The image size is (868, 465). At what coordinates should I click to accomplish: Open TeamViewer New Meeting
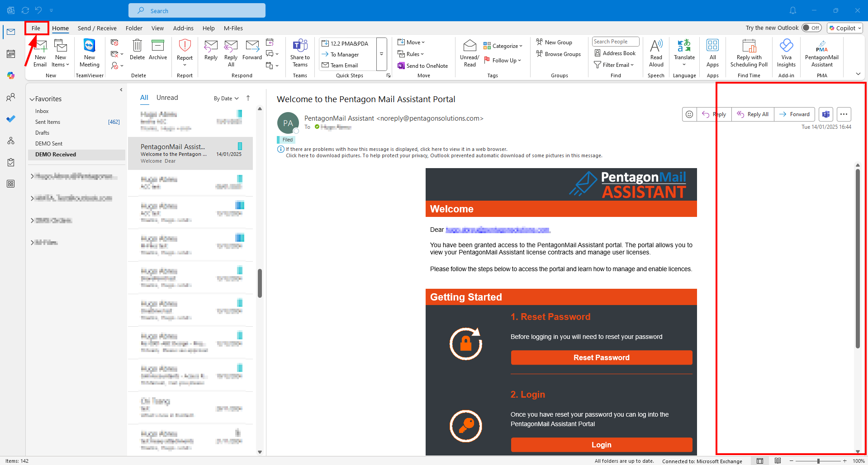tap(90, 52)
